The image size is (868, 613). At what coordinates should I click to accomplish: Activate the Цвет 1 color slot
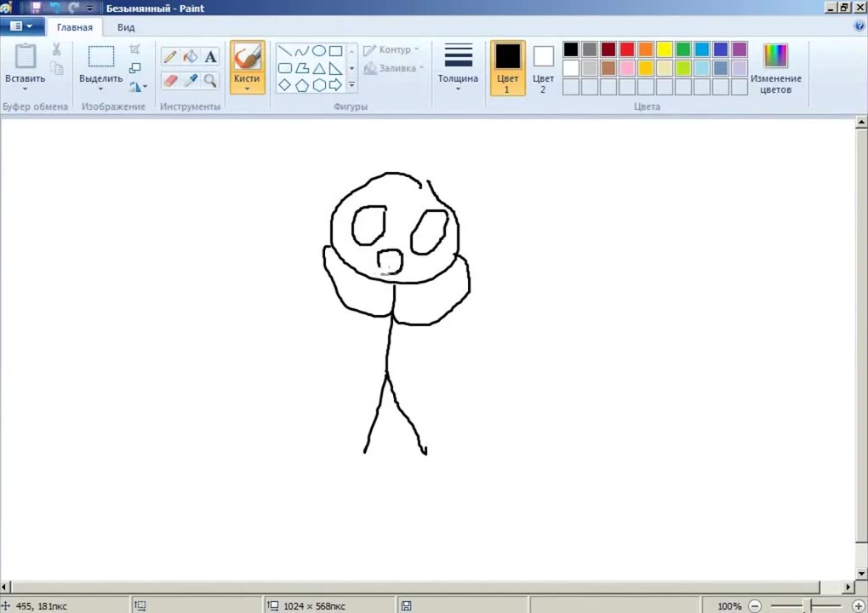507,67
